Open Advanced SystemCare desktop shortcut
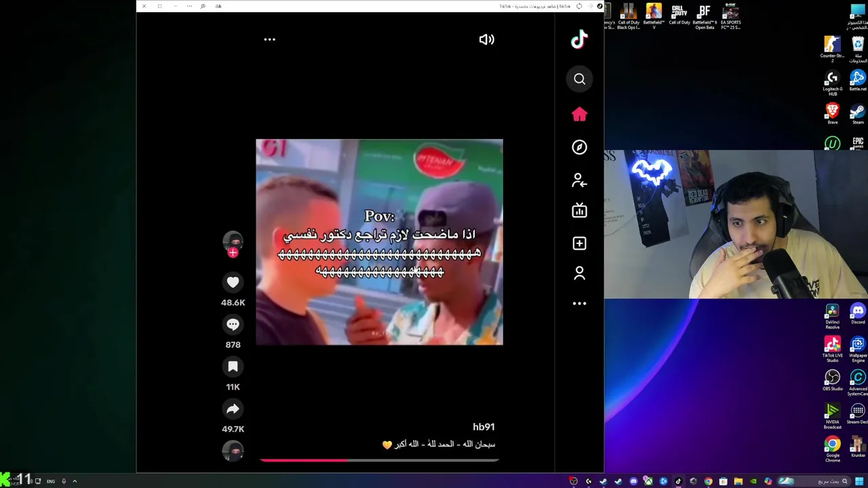 (x=858, y=382)
